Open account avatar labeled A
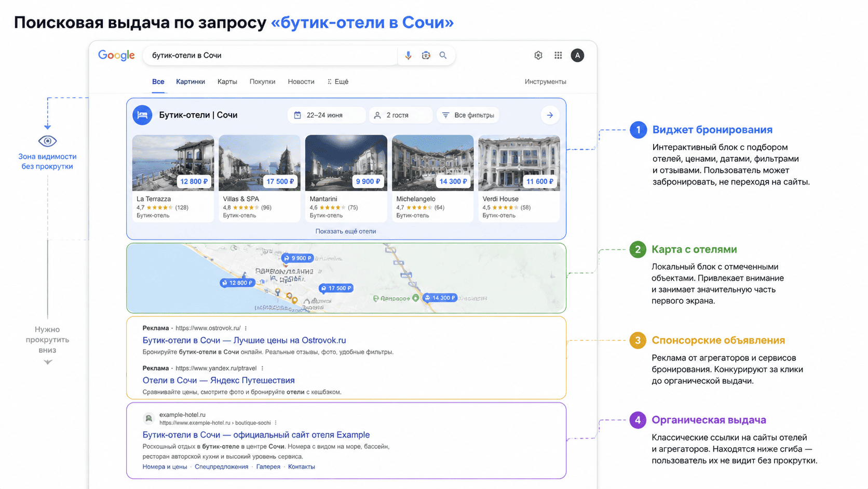Viewport: 868px width, 489px height. coord(577,56)
